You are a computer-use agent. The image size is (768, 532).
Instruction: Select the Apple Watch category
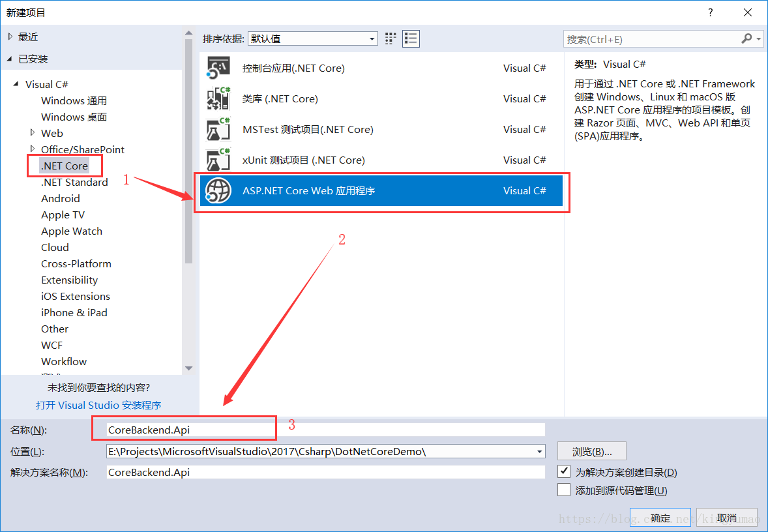pos(72,231)
